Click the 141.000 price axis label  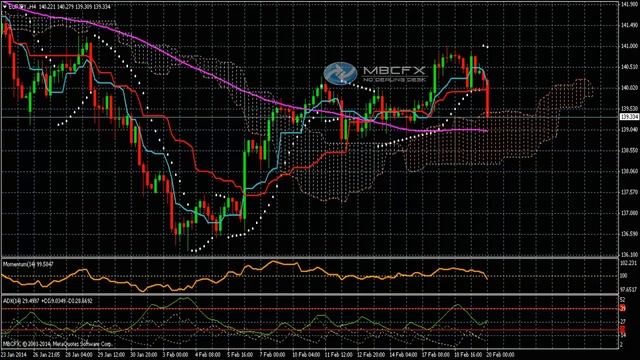pyautogui.click(x=629, y=46)
